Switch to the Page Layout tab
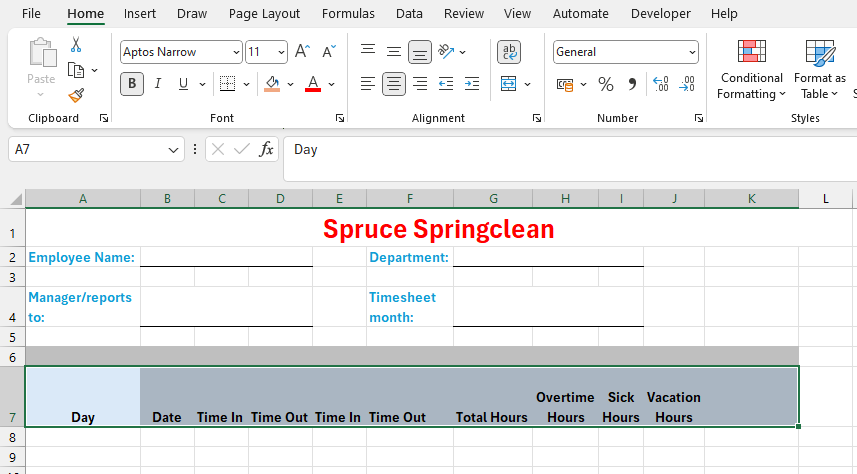The image size is (857, 474). [264, 14]
